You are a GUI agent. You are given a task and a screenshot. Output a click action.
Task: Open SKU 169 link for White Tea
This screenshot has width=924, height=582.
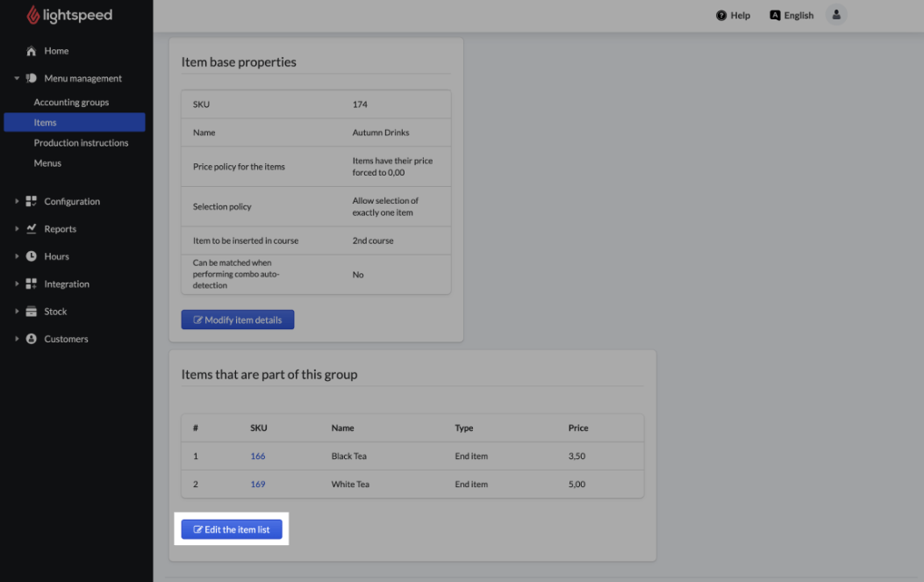click(x=258, y=485)
